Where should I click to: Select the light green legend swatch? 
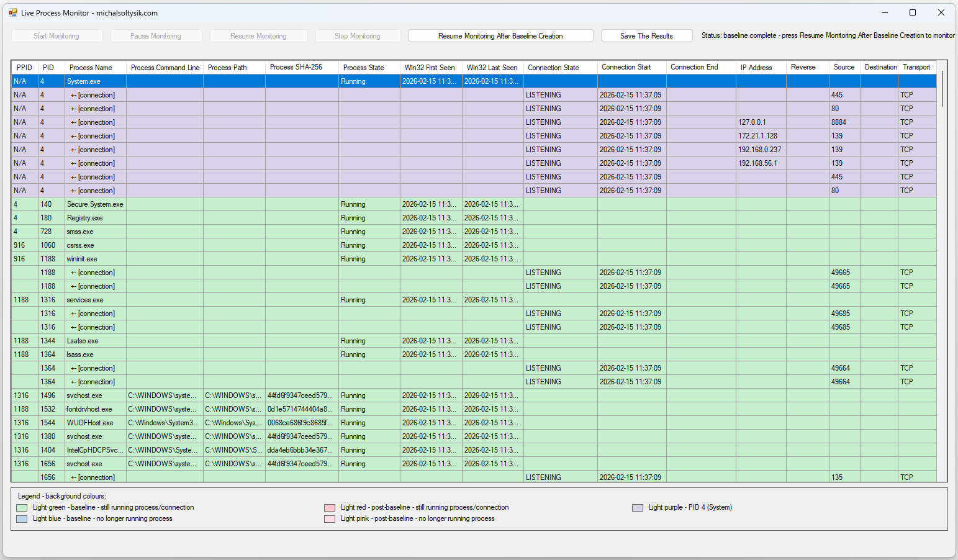22,508
